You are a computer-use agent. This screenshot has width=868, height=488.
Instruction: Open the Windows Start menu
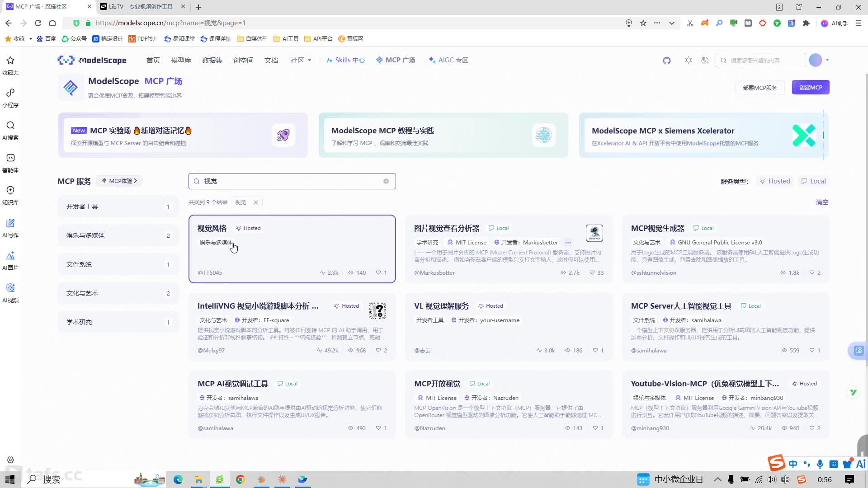[x=10, y=479]
